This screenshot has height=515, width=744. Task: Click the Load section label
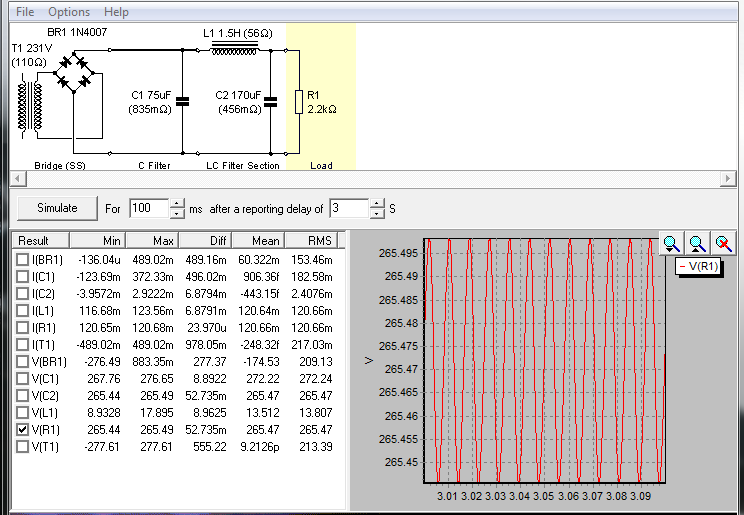(321, 166)
